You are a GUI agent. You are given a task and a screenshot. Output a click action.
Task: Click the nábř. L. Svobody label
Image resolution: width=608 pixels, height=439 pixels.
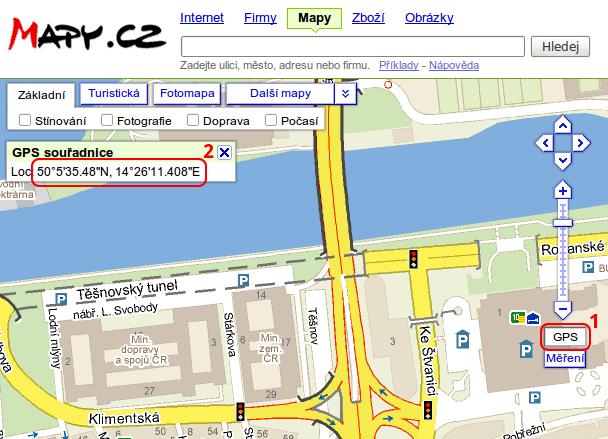click(x=116, y=310)
